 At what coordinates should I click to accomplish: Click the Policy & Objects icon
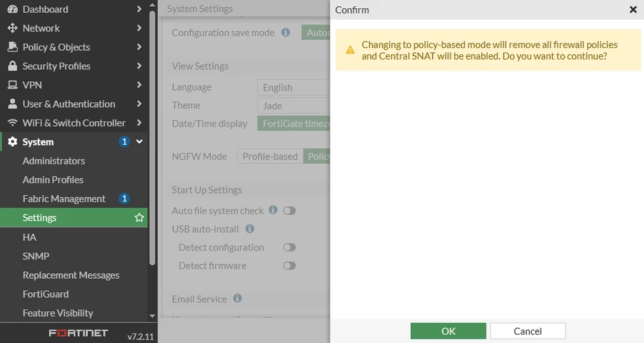13,47
